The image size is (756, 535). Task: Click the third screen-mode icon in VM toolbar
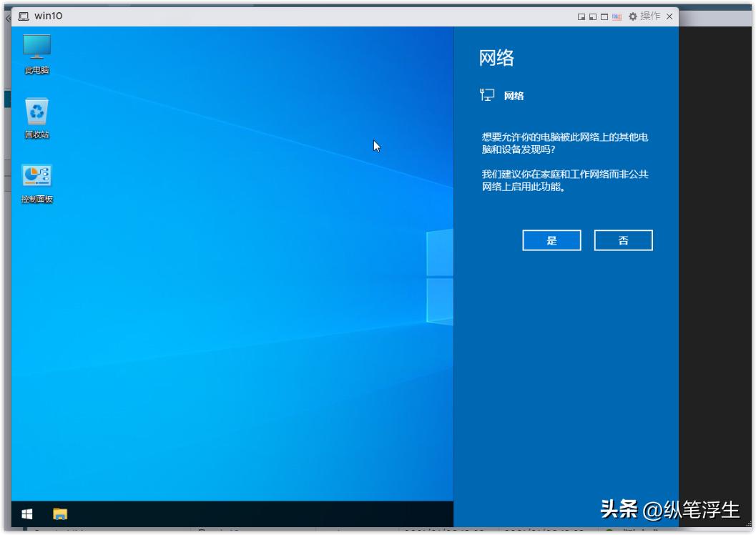[604, 16]
